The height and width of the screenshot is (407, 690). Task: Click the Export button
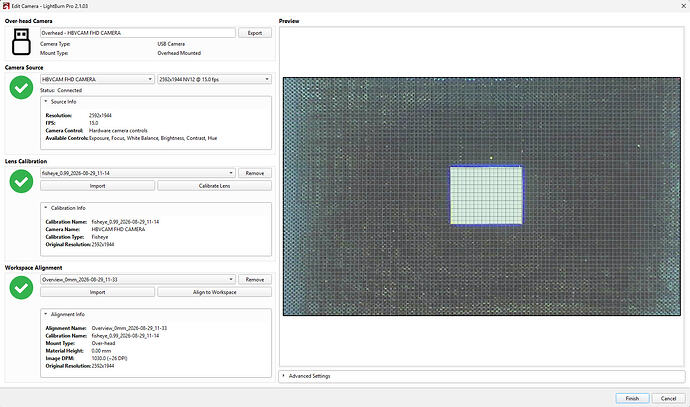point(255,33)
